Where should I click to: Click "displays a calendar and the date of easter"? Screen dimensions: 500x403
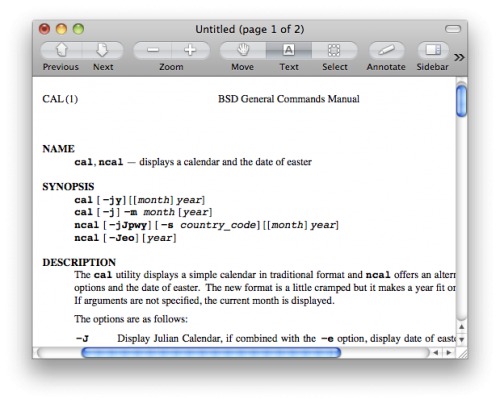click(x=225, y=162)
